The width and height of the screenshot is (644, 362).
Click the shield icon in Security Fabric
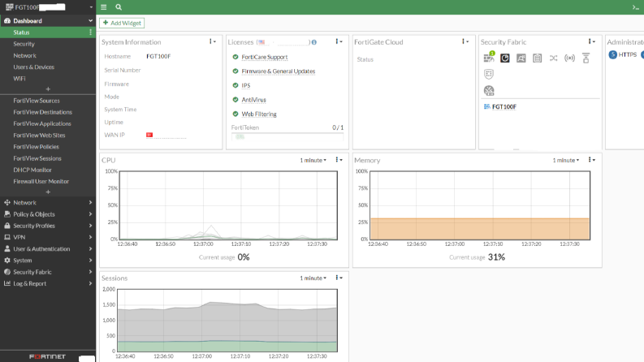click(489, 74)
